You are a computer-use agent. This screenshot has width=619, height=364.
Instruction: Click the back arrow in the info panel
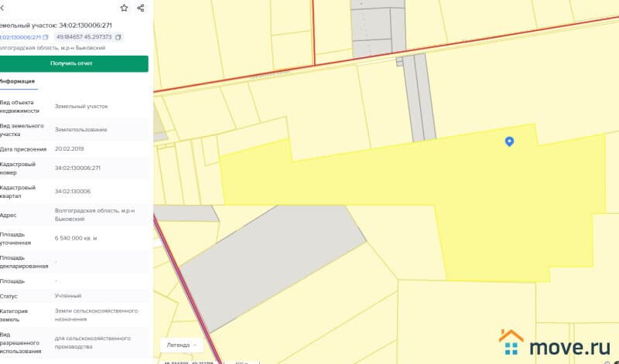click(3, 8)
